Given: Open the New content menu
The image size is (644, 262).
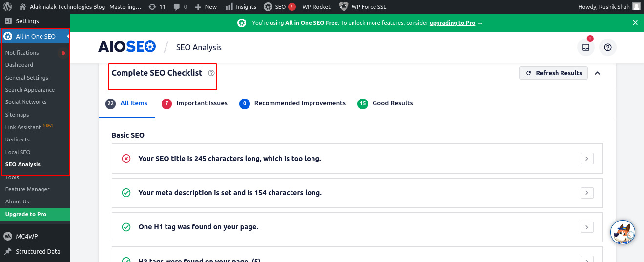Looking at the screenshot, I should [206, 7].
